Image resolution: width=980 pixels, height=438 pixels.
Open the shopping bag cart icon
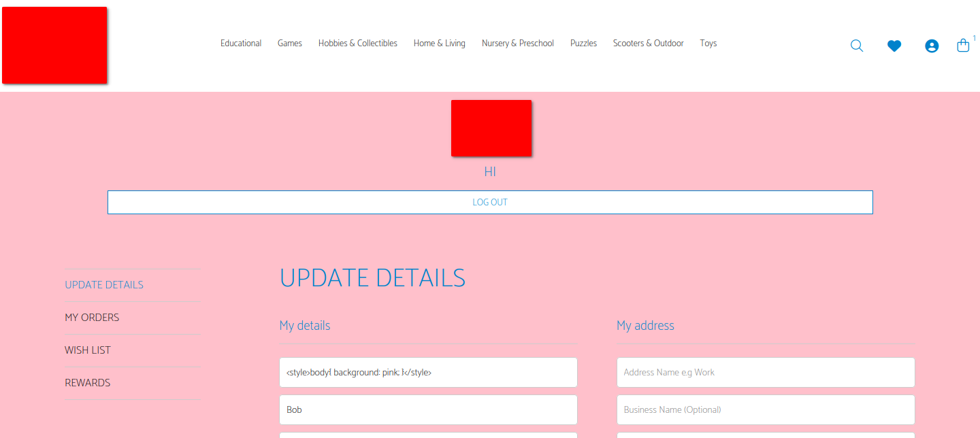[x=963, y=46]
